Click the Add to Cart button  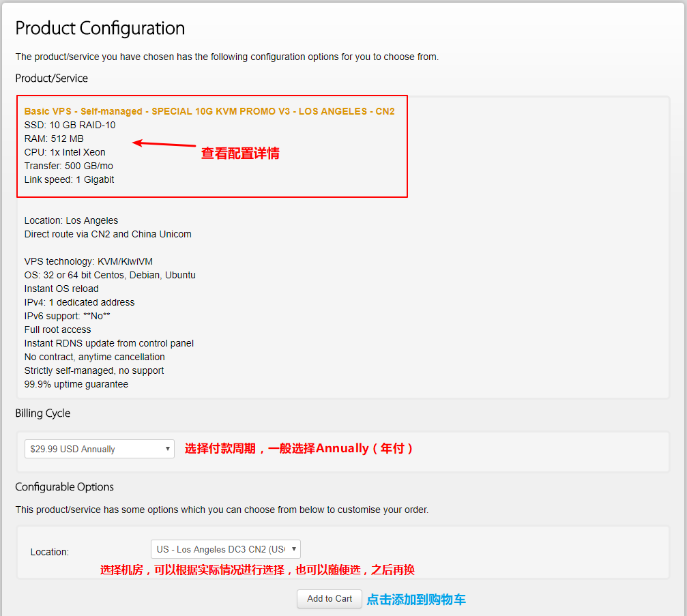coord(329,598)
